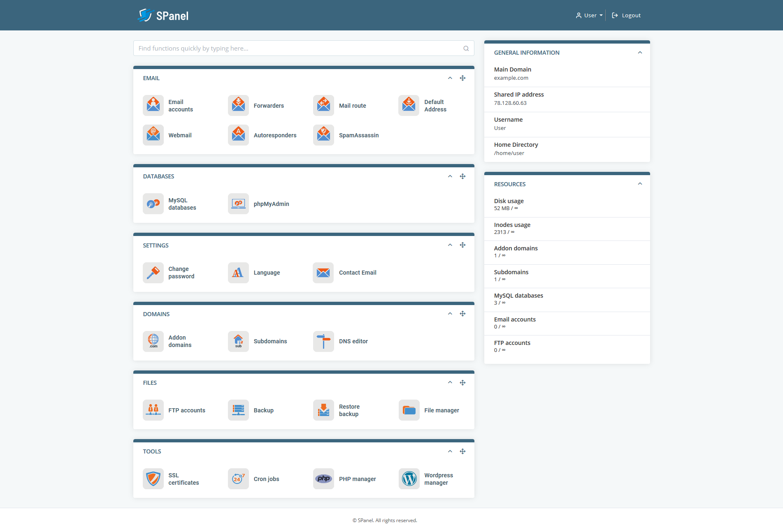Click the example.com main domain text
The image size is (783, 532).
point(511,78)
